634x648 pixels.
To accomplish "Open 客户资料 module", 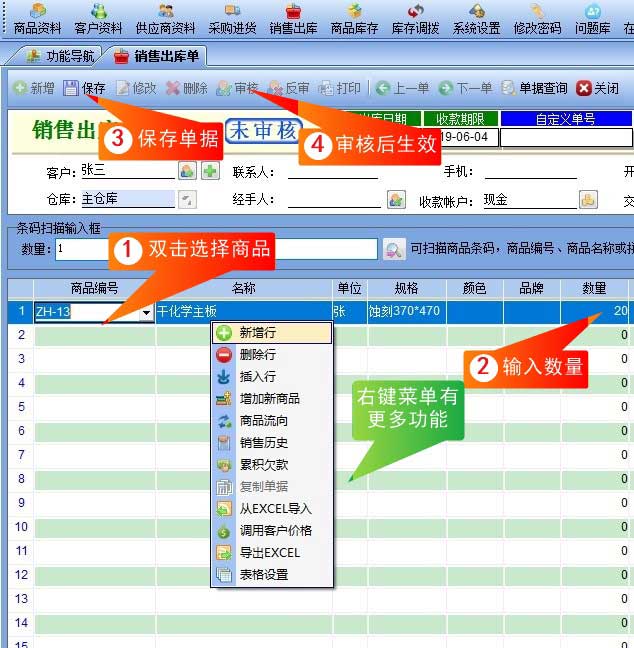I will (x=98, y=19).
